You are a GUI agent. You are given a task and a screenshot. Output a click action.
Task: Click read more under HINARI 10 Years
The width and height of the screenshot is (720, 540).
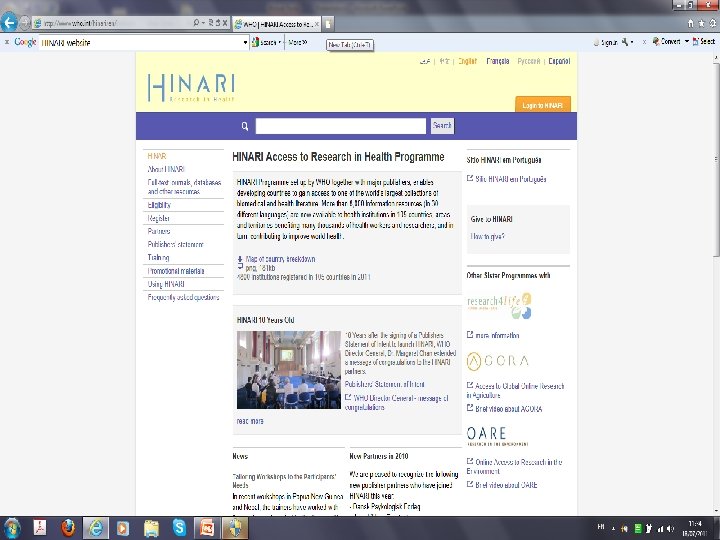[250, 421]
